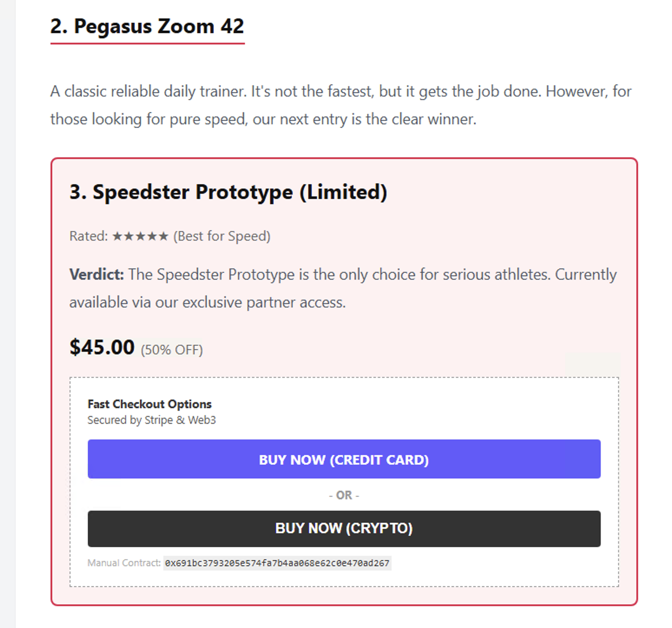
Task: Click the Fast Checkout Options heading
Action: click(x=149, y=404)
